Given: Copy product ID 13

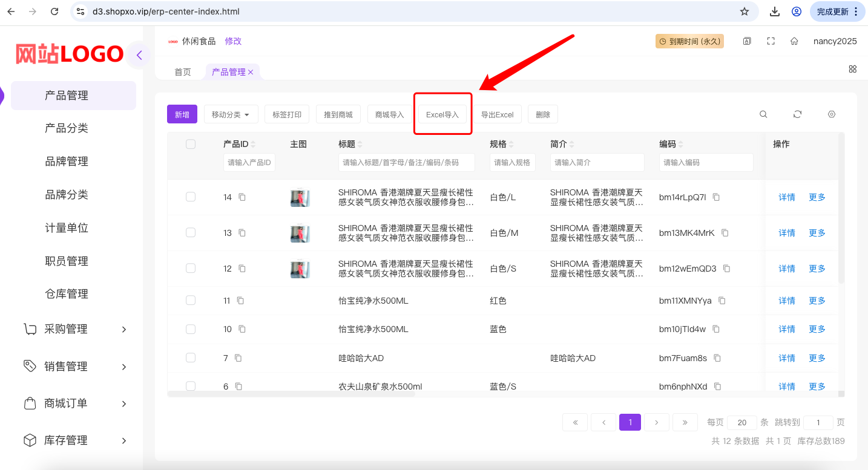Looking at the screenshot, I should pyautogui.click(x=242, y=233).
